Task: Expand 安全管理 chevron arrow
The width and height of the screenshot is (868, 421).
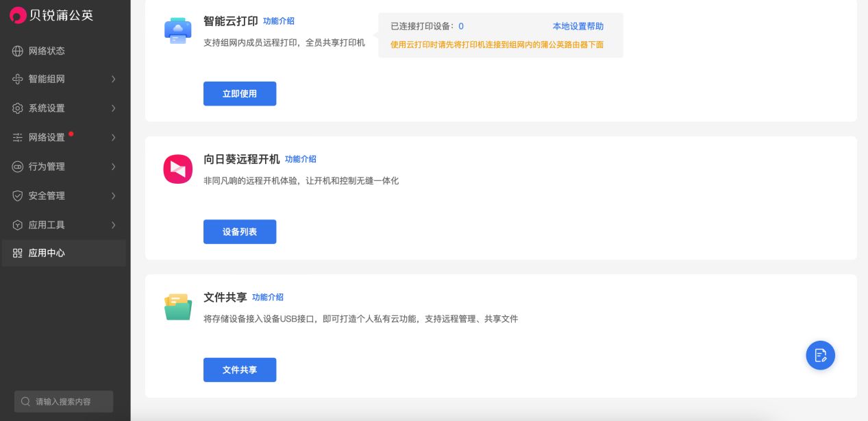Action: click(x=114, y=195)
